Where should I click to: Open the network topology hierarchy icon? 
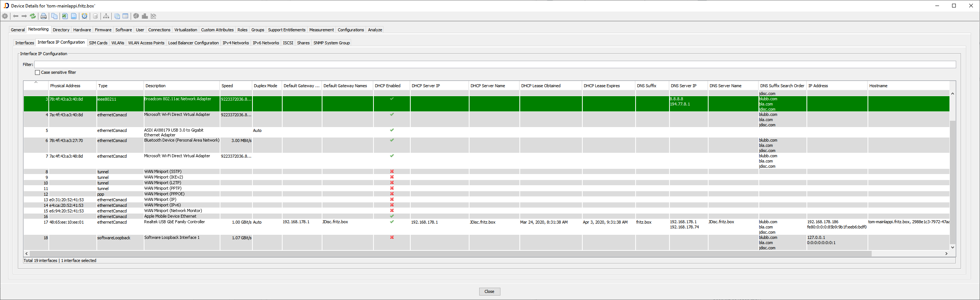click(106, 16)
